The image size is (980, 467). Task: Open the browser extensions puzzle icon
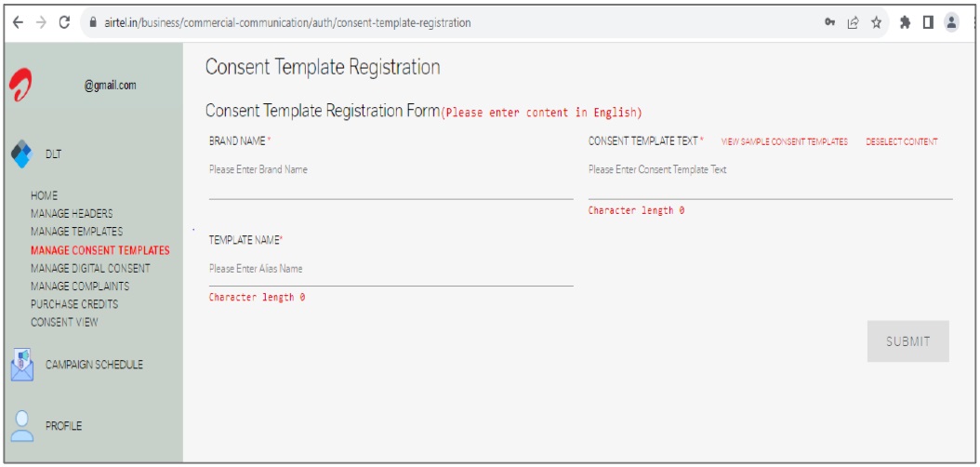click(x=905, y=22)
